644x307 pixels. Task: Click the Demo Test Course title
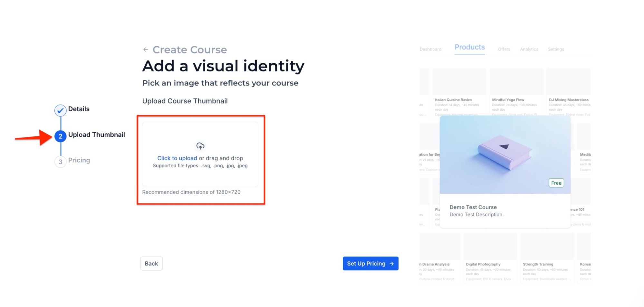[473, 207]
